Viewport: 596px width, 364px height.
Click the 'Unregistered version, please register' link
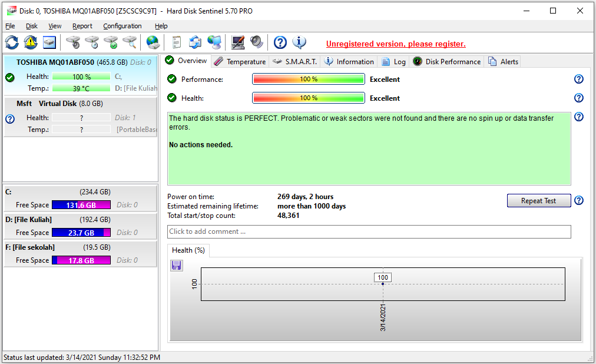[396, 44]
